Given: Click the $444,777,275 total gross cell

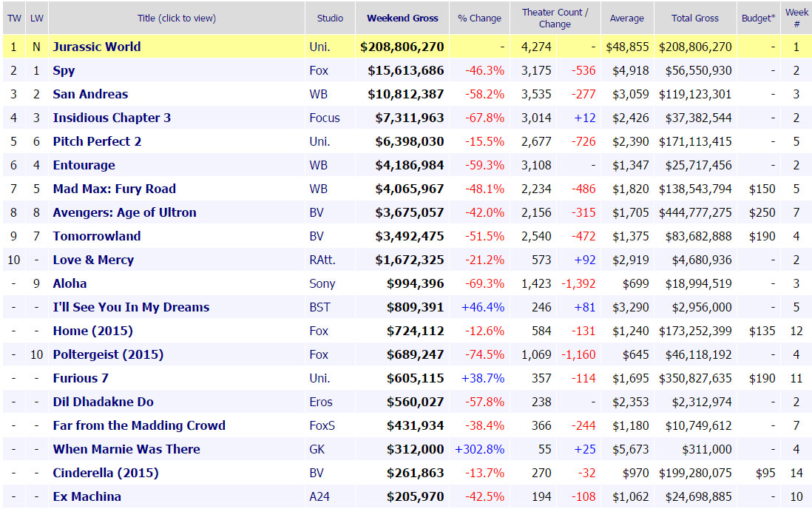Looking at the screenshot, I should [695, 212].
